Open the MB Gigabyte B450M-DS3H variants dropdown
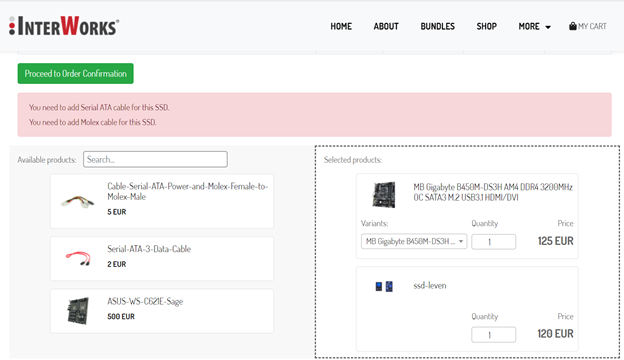Screen dimensions: 624x360 [414, 241]
